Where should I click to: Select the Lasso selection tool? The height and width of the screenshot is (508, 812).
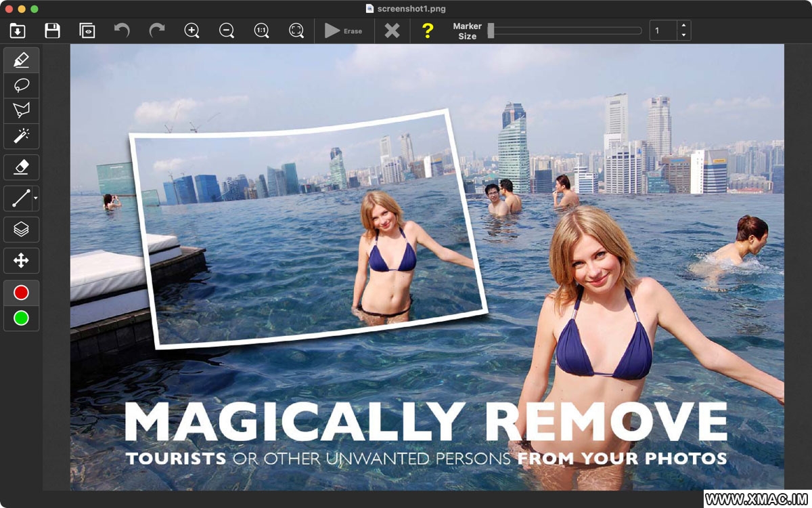coord(22,85)
